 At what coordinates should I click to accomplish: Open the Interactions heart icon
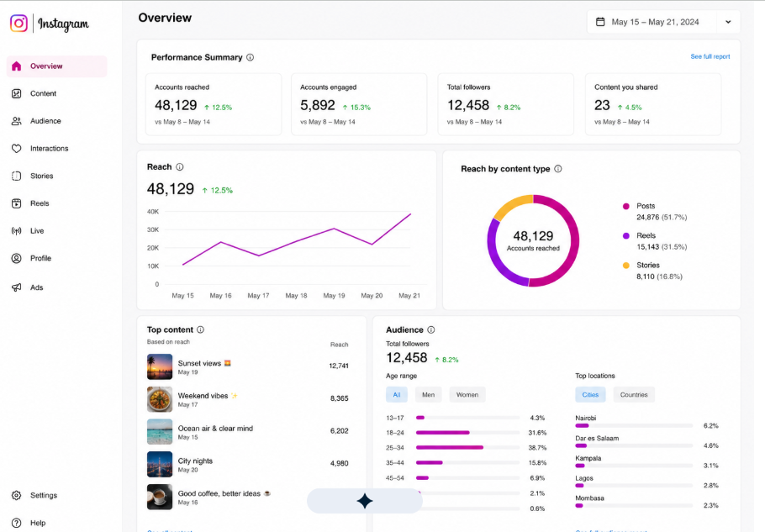click(17, 148)
